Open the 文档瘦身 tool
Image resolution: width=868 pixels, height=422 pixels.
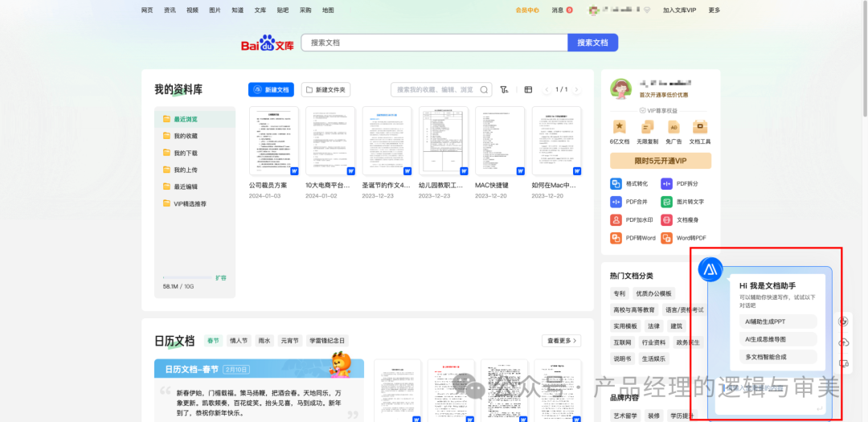tap(679, 220)
